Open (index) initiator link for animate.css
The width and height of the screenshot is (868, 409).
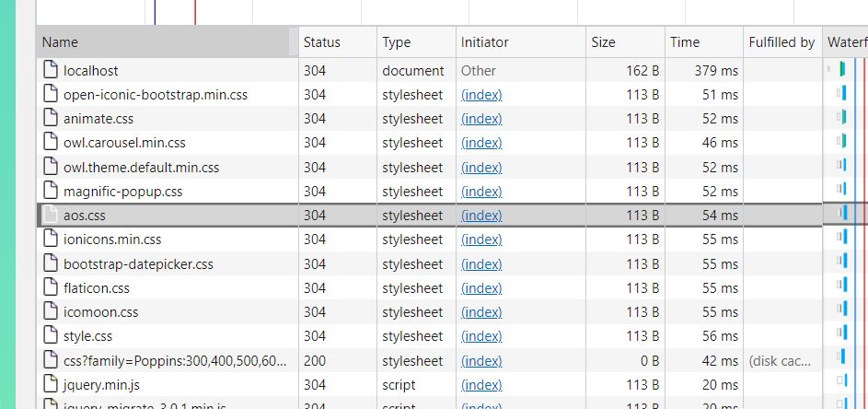(x=481, y=119)
